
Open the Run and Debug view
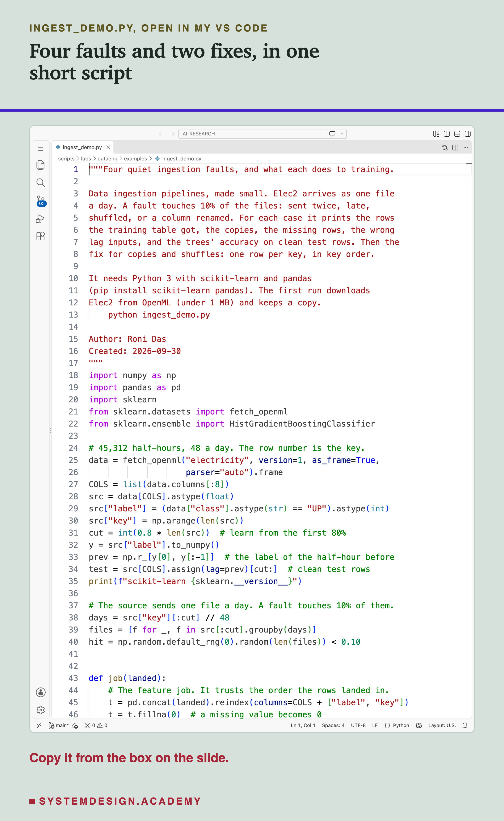[x=40, y=219]
